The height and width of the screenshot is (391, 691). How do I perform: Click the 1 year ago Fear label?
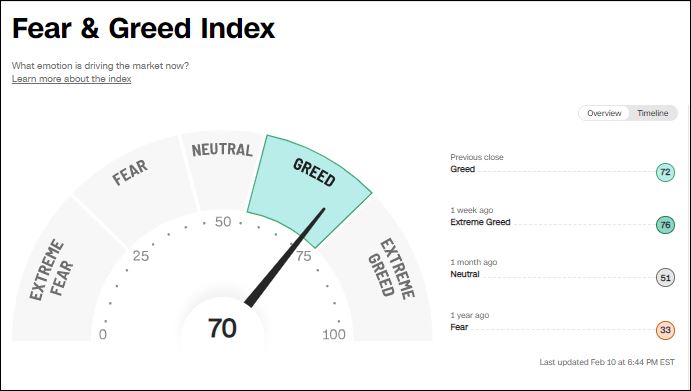(459, 327)
